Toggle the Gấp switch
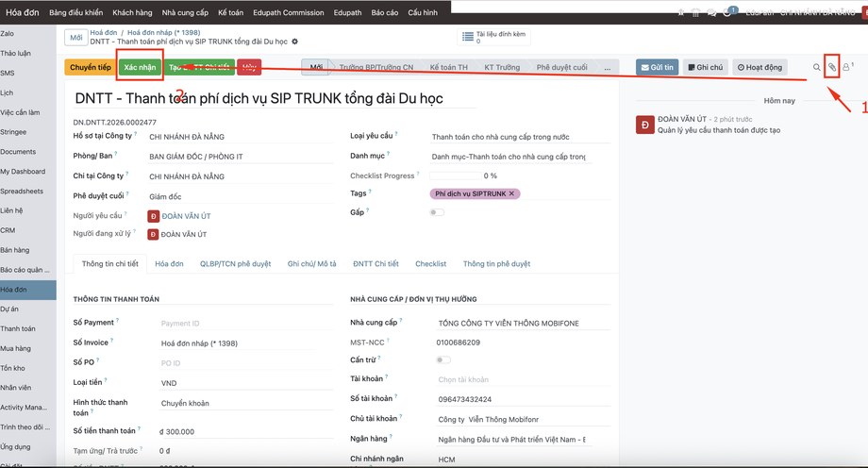 pos(438,212)
